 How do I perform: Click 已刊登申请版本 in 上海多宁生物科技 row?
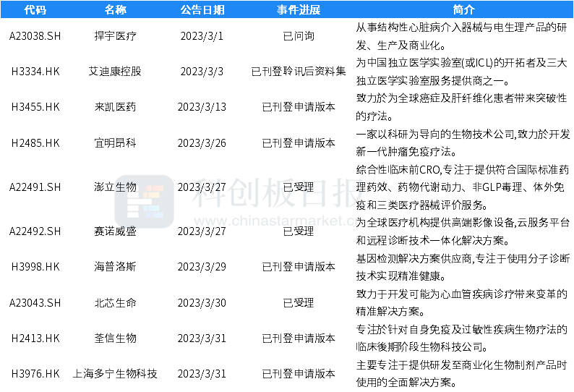pyautogui.click(x=299, y=374)
